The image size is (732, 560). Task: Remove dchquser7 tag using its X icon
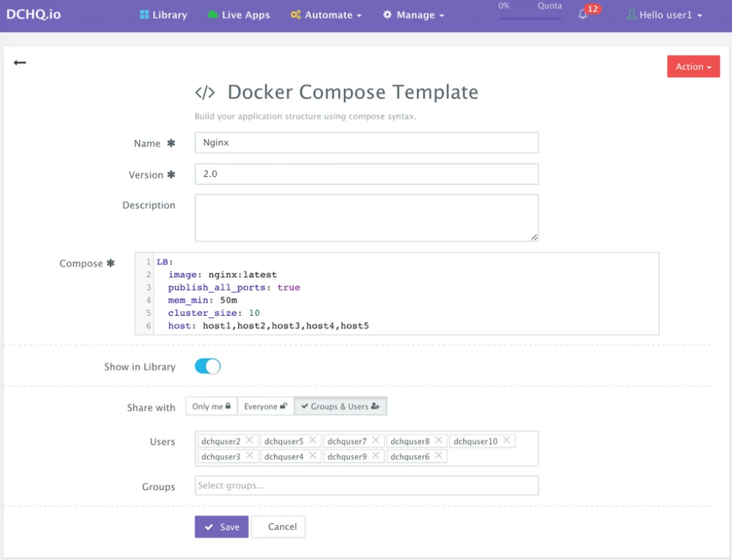coord(376,440)
